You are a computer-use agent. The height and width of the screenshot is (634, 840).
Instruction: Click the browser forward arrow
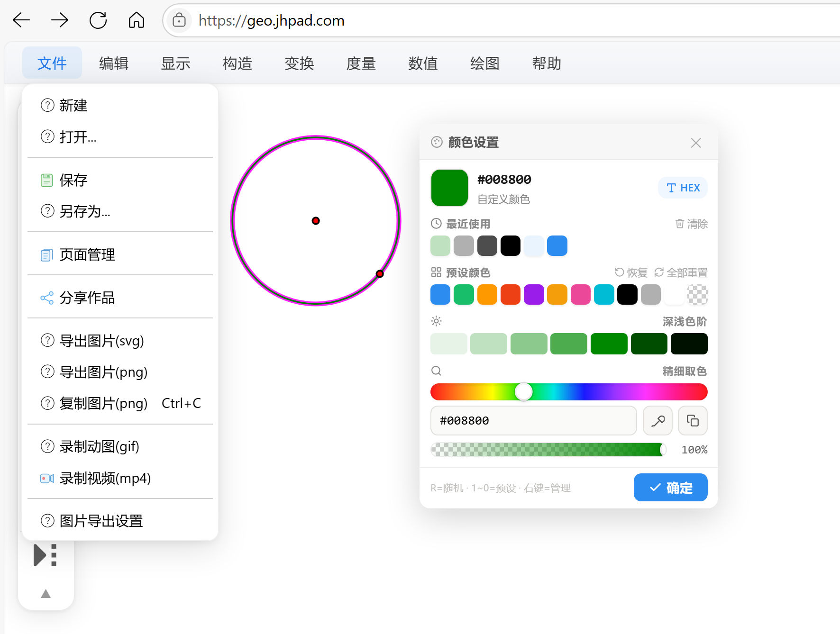coord(60,20)
